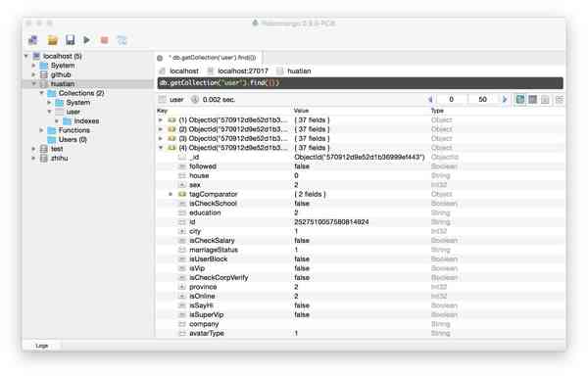This screenshot has width=588, height=377.
Task: Select the isCheckCorpVerify field row
Action: [x=360, y=278]
